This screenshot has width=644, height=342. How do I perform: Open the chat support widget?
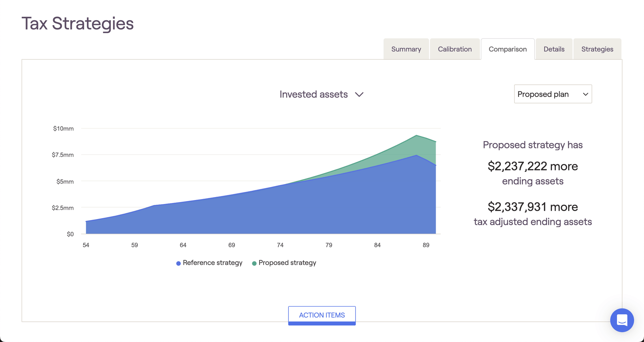coord(622,320)
